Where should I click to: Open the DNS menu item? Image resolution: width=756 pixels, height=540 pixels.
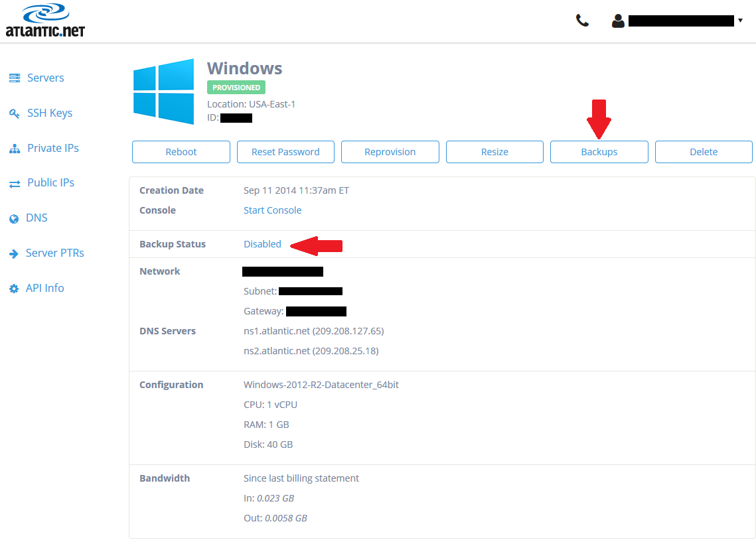coord(37,218)
